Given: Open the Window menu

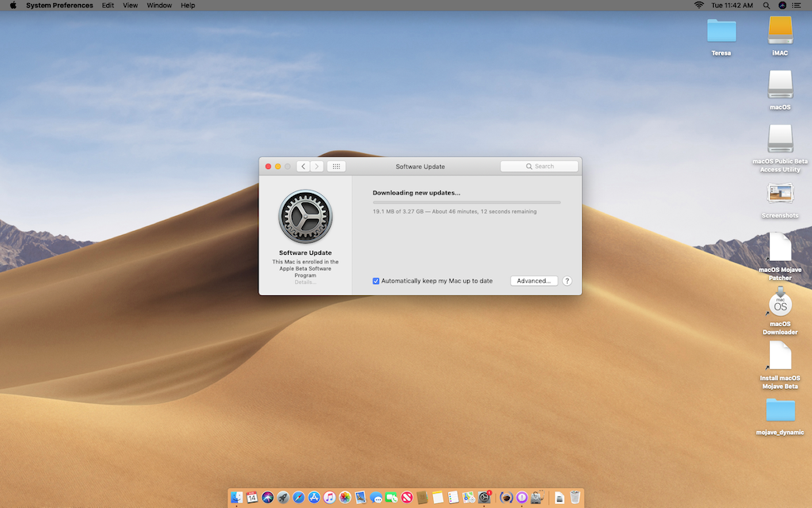Looking at the screenshot, I should tap(159, 6).
